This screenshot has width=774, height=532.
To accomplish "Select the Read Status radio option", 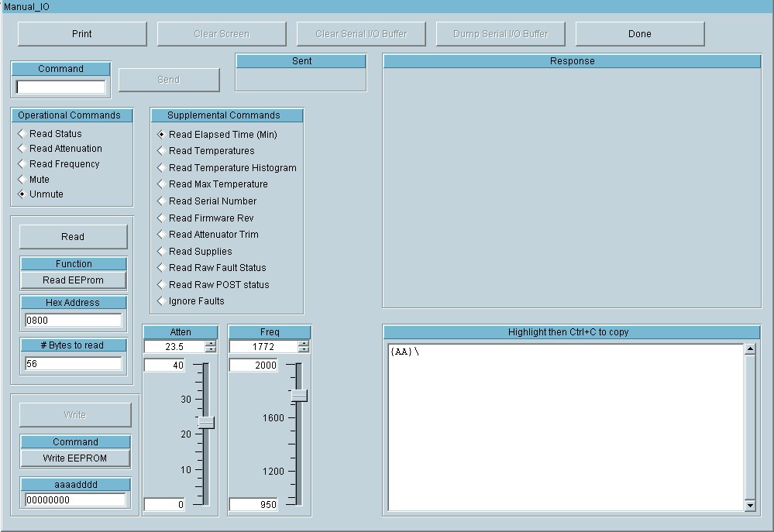I will pos(22,134).
